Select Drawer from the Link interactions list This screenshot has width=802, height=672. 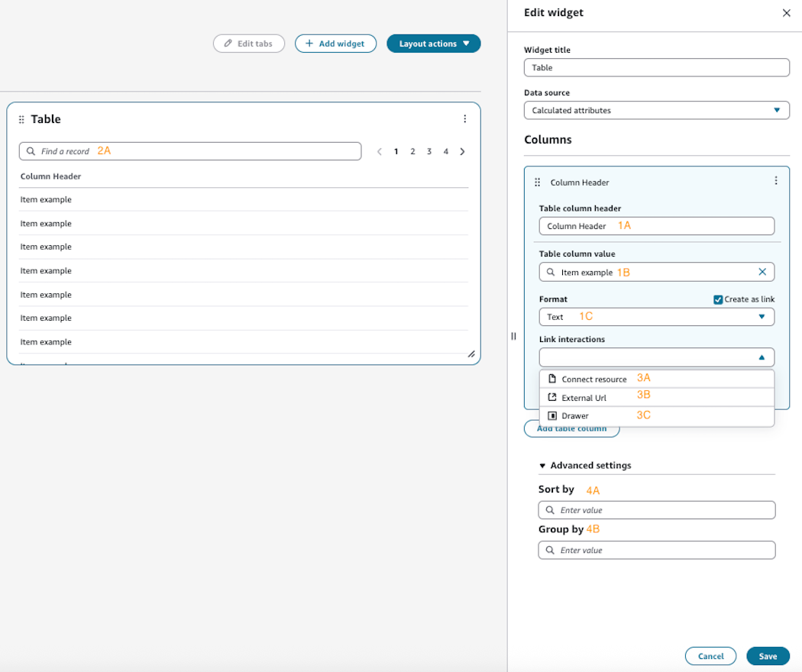pos(577,415)
